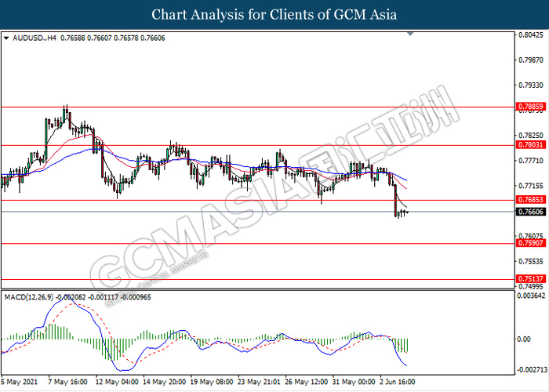Click the 0.77155 price axis value
The image size is (549, 392).
point(531,186)
